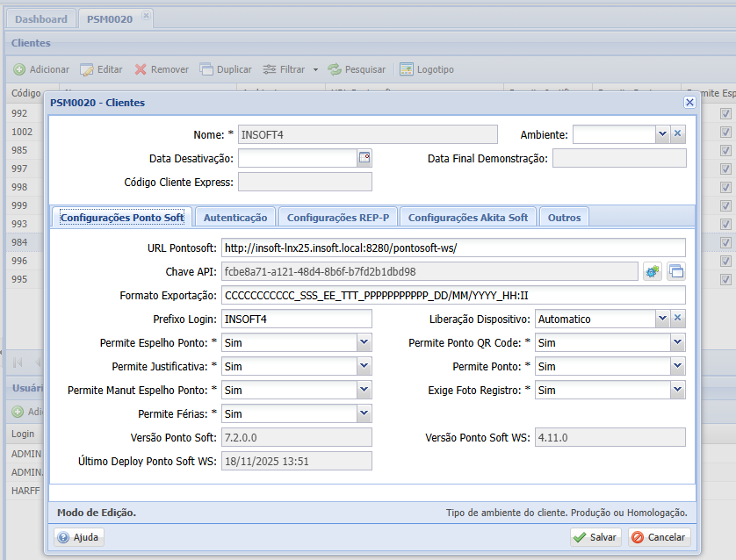This screenshot has width=736, height=560.
Task: Click the Editar pencil toolbar button
Action: tap(101, 69)
